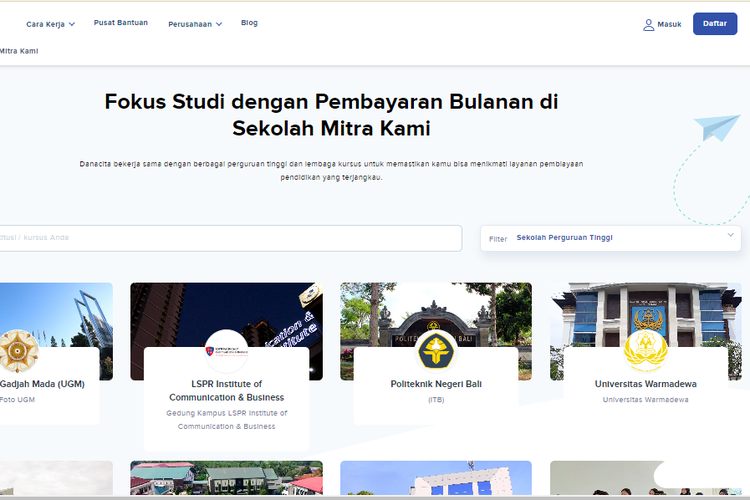This screenshot has height=500, width=750.
Task: Click the Masuk login link
Action: (x=669, y=24)
